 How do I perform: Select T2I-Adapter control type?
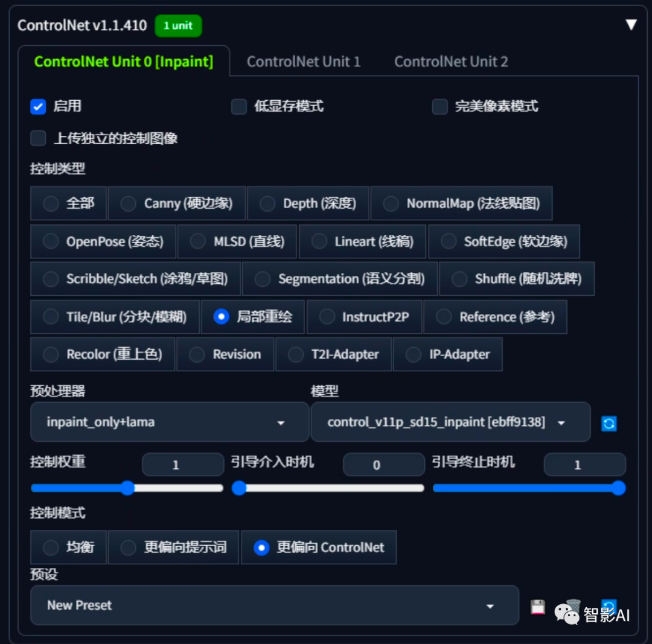coord(333,354)
